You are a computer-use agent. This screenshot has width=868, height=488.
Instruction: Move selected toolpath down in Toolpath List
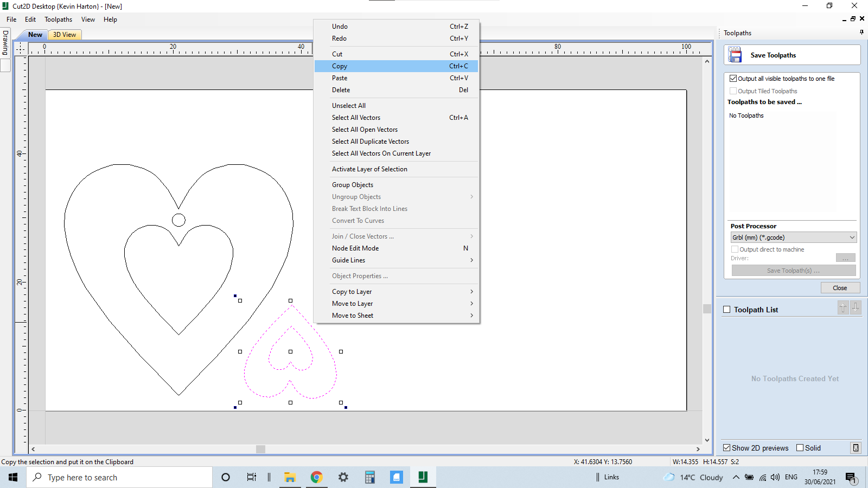pyautogui.click(x=856, y=307)
